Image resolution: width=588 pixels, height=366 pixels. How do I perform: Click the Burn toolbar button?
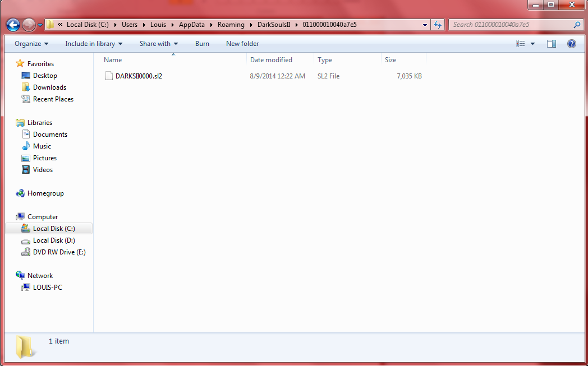point(202,44)
